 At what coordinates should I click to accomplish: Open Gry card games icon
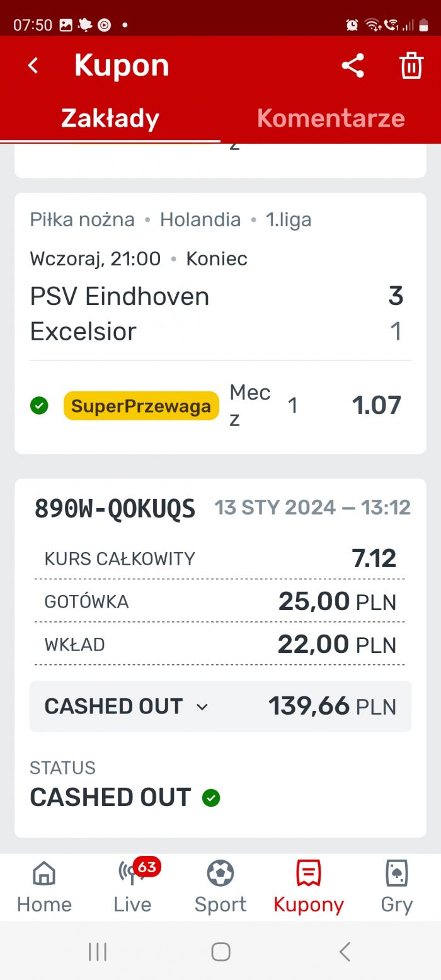tap(397, 887)
